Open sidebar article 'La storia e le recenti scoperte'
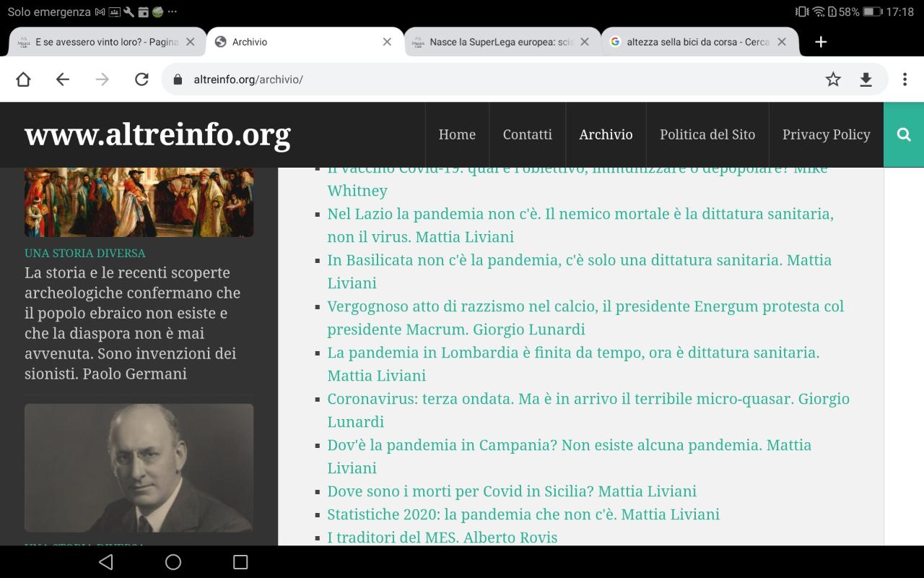 [132, 323]
